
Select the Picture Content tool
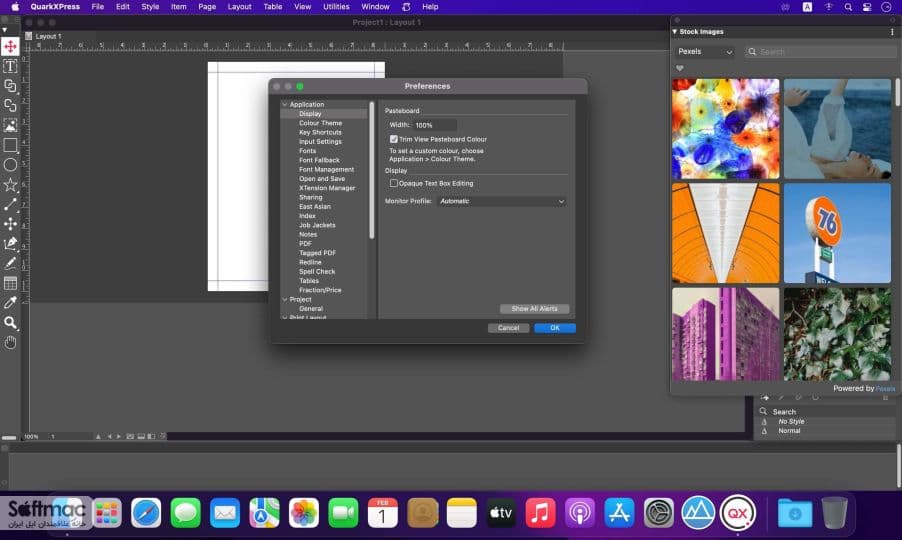pyautogui.click(x=10, y=125)
